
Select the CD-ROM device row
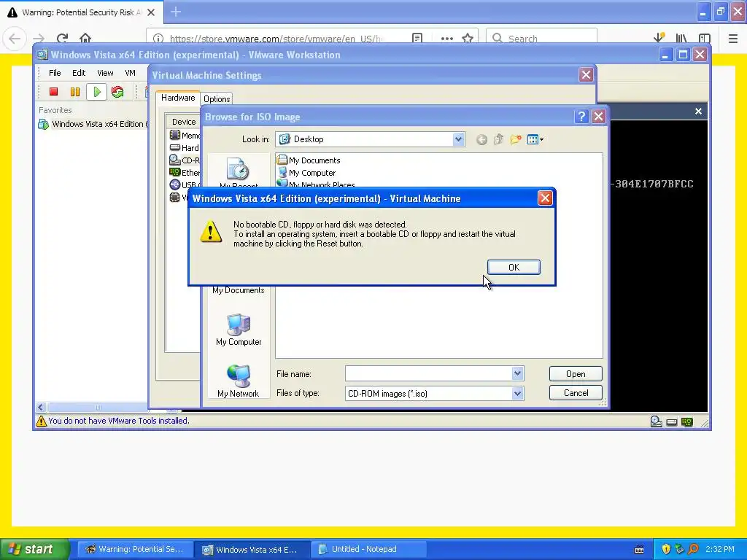coord(185,160)
